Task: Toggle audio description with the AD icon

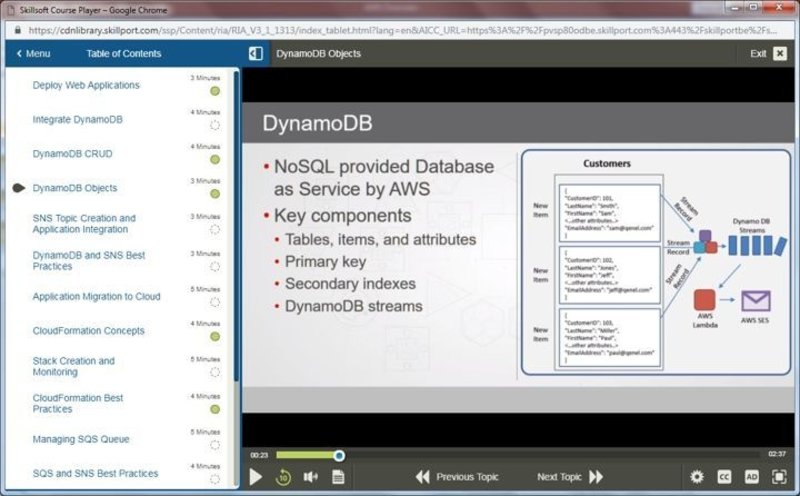Action: tap(752, 477)
